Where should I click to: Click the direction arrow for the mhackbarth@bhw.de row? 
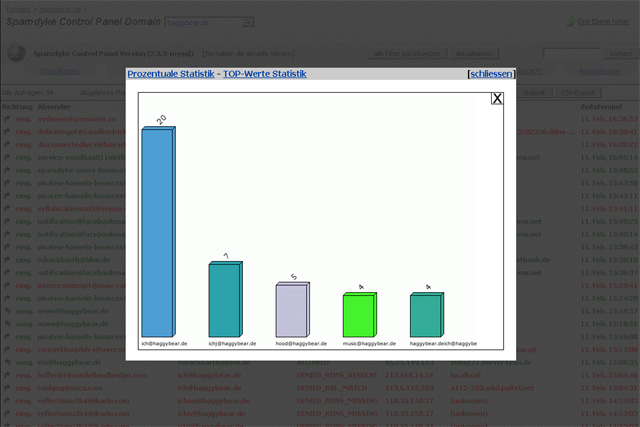coord(7,260)
